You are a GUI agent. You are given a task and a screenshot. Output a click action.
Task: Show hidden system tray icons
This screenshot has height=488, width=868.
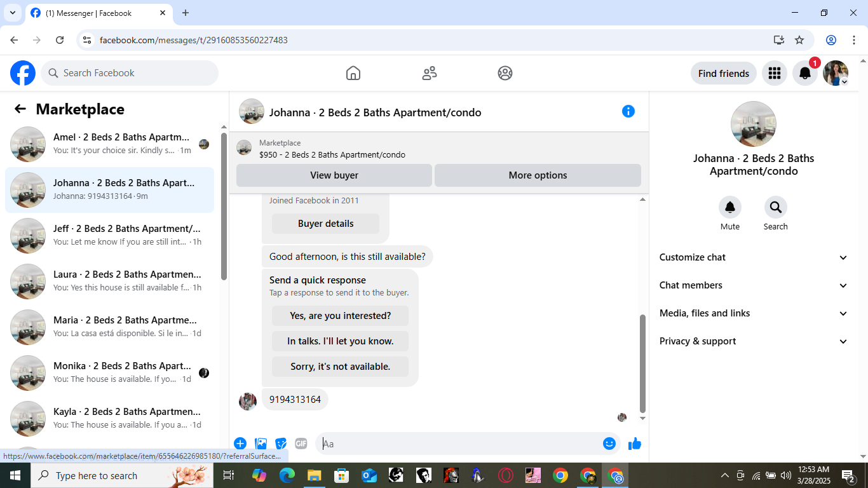[x=724, y=475]
